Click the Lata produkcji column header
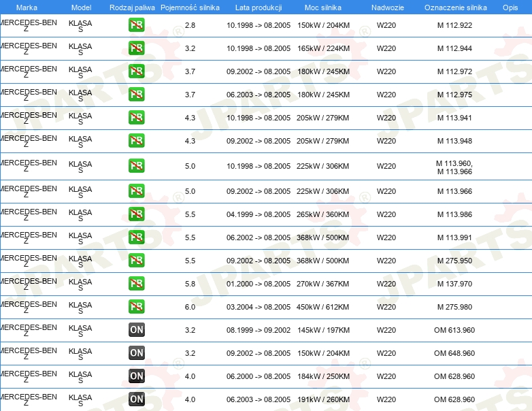The height and width of the screenshot is (411, 532). coord(259,7)
